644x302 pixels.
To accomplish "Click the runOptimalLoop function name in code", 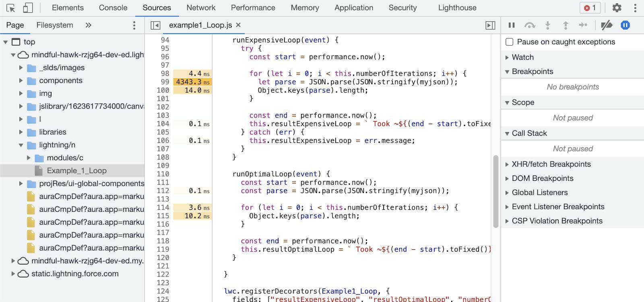I will (x=262, y=174).
